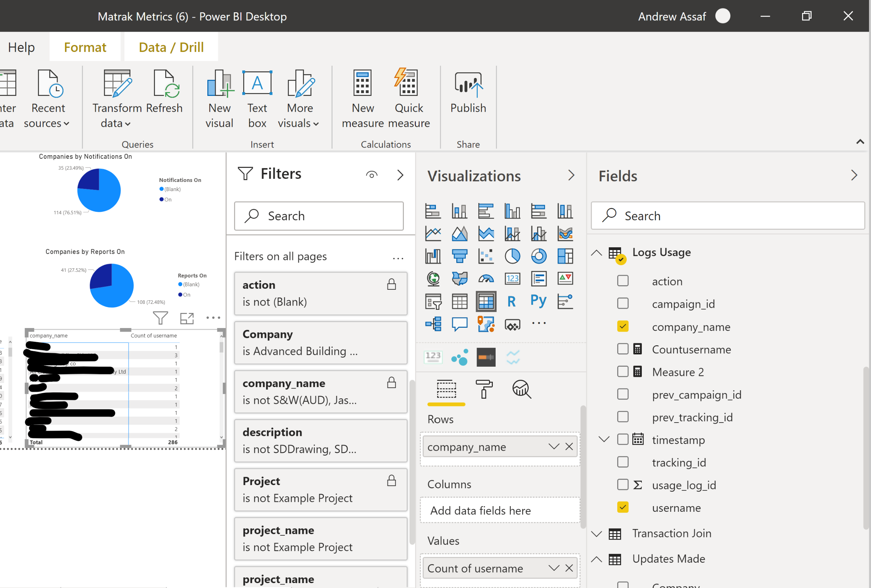The height and width of the screenshot is (588, 871).
Task: Open the Format paint roller pane
Action: tap(484, 389)
